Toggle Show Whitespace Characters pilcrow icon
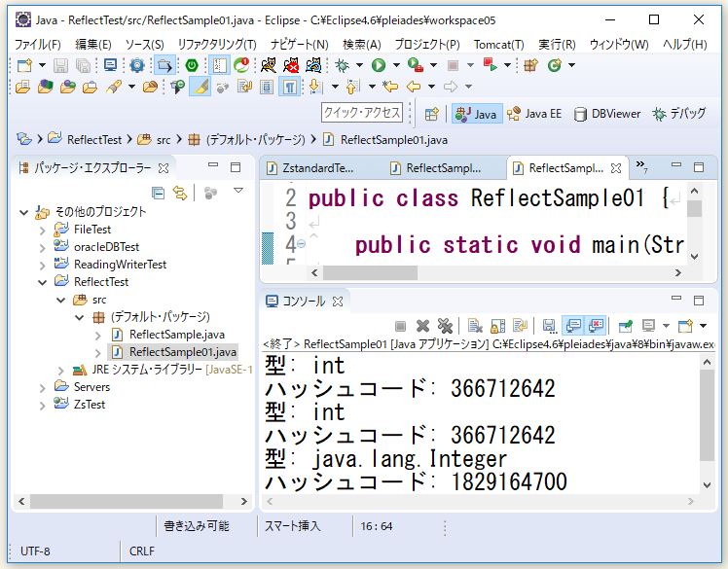 coord(289,87)
